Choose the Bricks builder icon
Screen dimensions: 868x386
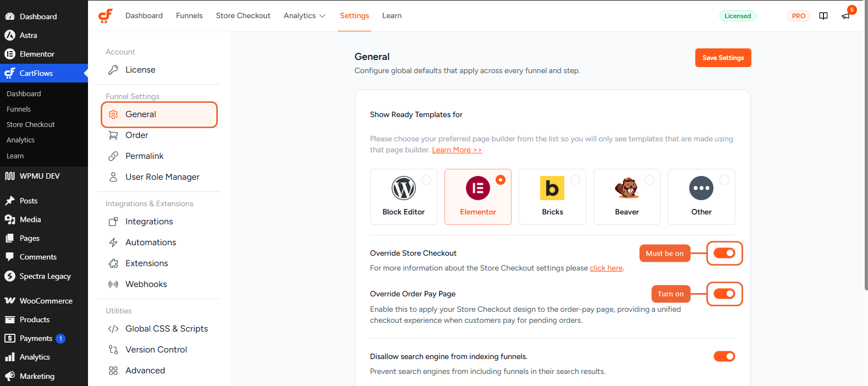pyautogui.click(x=552, y=188)
